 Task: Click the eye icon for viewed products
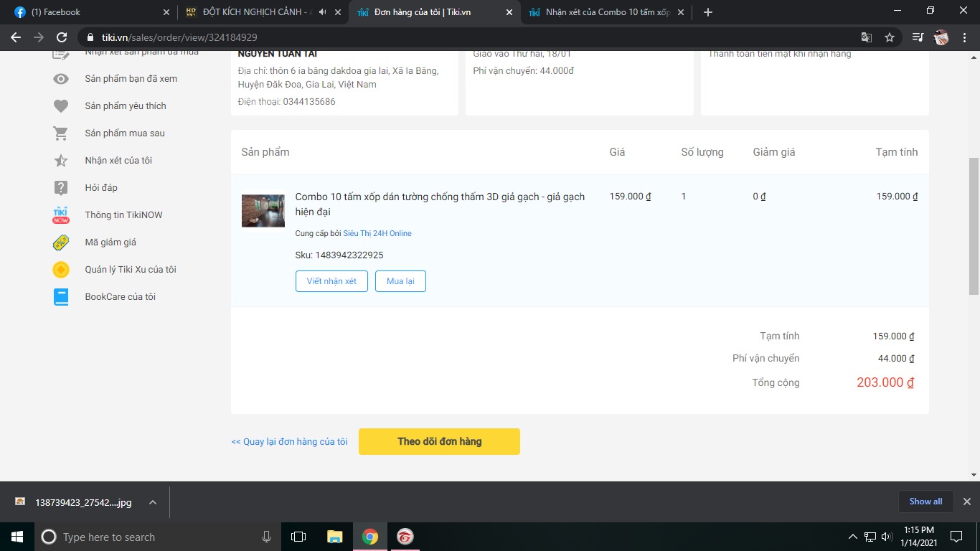61,79
